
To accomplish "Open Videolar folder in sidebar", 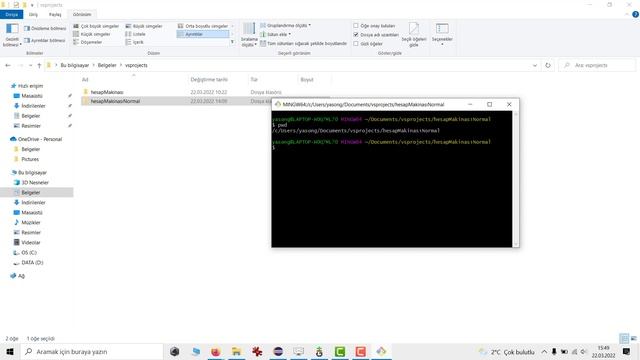I will click(31, 242).
